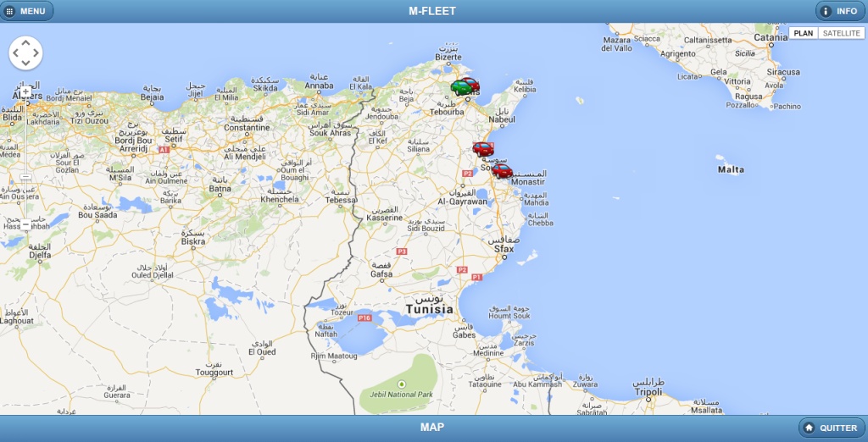
Task: Select the green car marker near Tunis
Action: [460, 87]
